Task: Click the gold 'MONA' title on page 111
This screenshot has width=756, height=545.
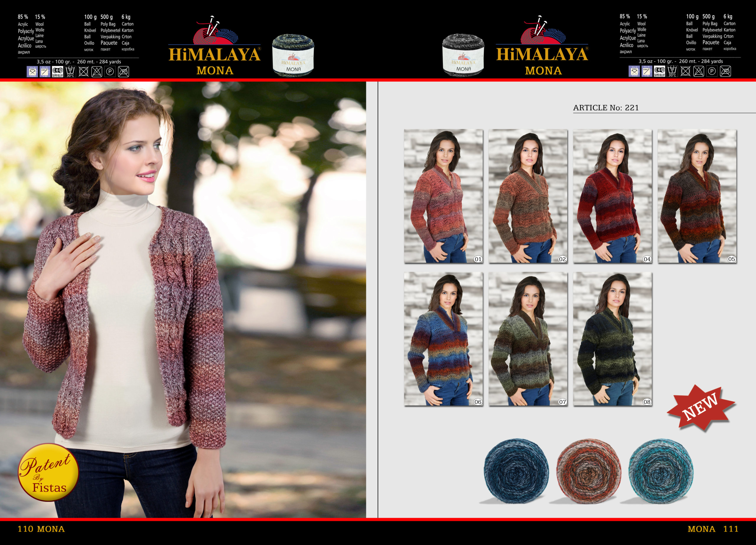Action: 543,71
